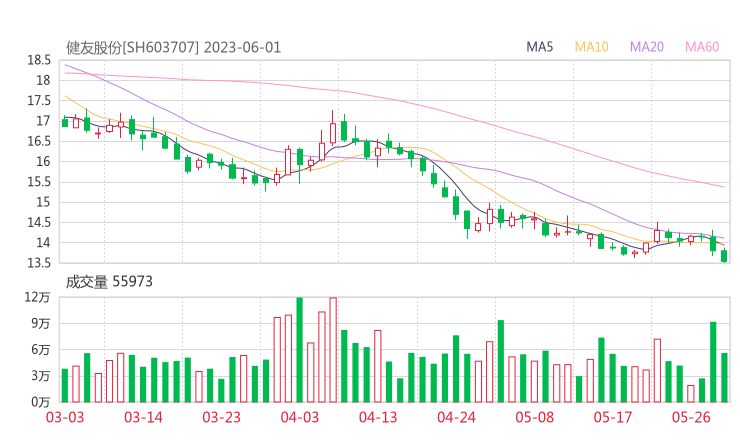Click the 14.5 price axis label
Image resolution: width=740 pixels, height=440 pixels.
(39, 222)
